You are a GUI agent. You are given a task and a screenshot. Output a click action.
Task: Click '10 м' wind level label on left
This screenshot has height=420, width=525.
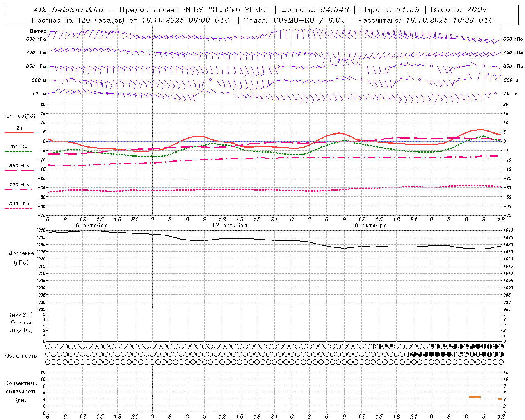pyautogui.click(x=39, y=94)
